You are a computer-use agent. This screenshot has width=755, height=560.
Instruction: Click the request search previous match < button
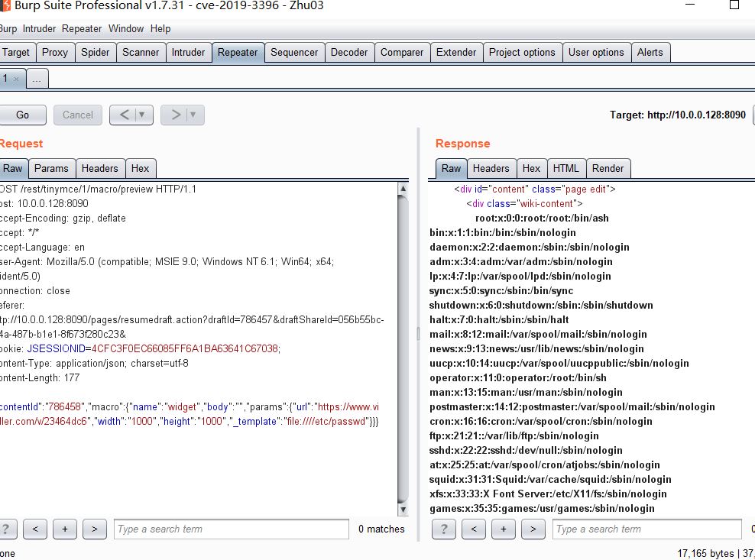tap(35, 529)
